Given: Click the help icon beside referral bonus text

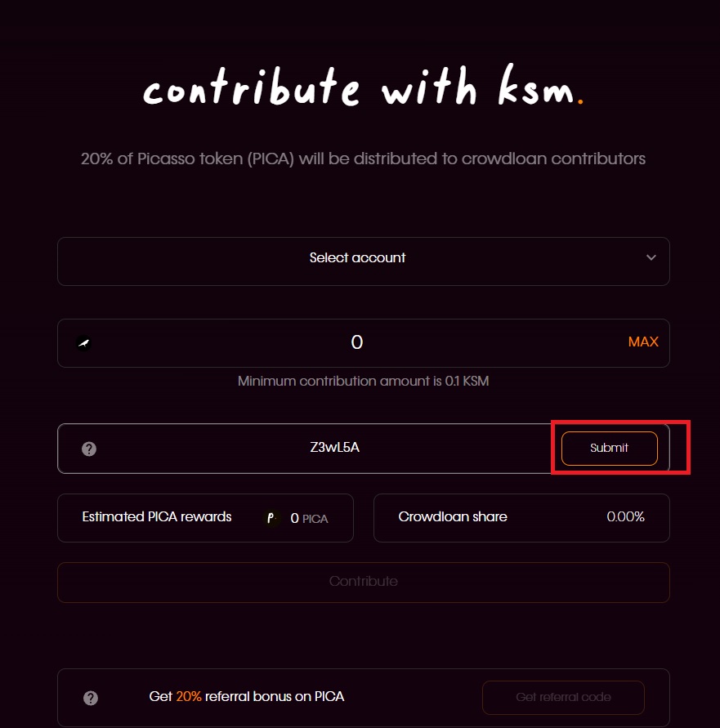Looking at the screenshot, I should 91,698.
